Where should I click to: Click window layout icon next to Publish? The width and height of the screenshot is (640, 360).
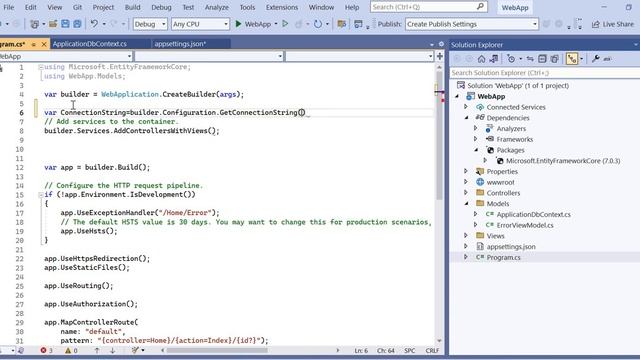click(x=358, y=24)
